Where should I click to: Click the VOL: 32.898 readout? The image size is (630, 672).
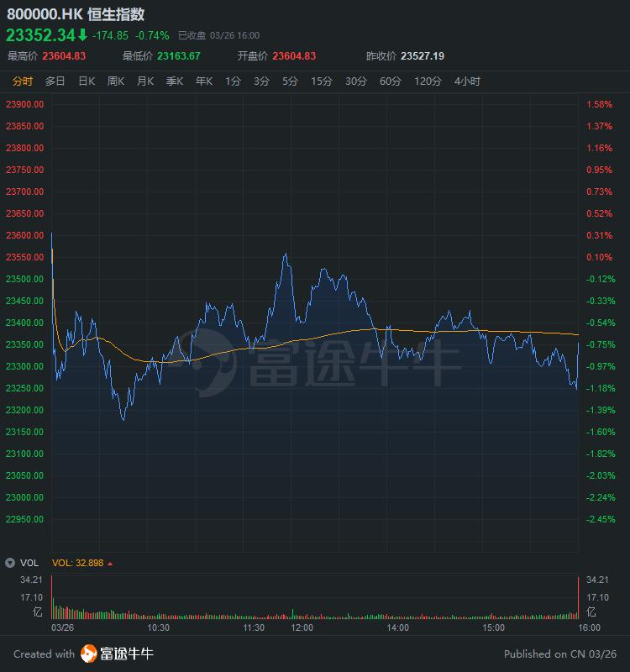pos(77,563)
